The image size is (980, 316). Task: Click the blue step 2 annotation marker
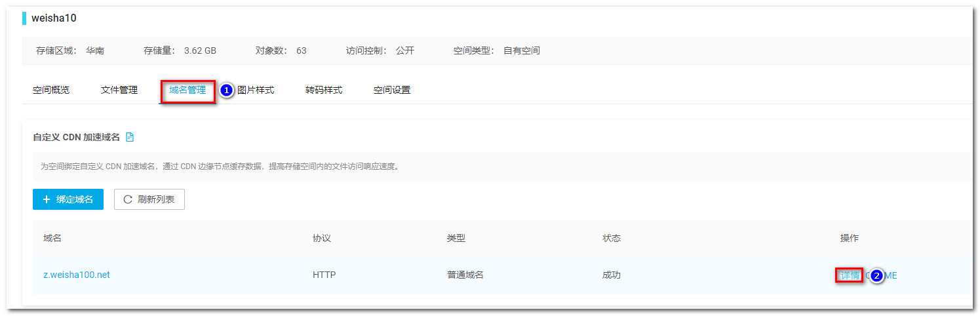tap(876, 276)
